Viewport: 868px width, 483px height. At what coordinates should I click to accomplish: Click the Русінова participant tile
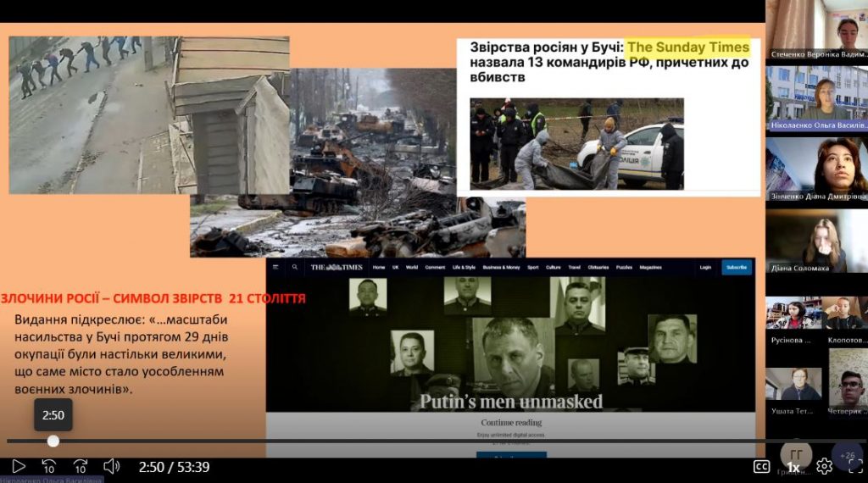click(793, 319)
